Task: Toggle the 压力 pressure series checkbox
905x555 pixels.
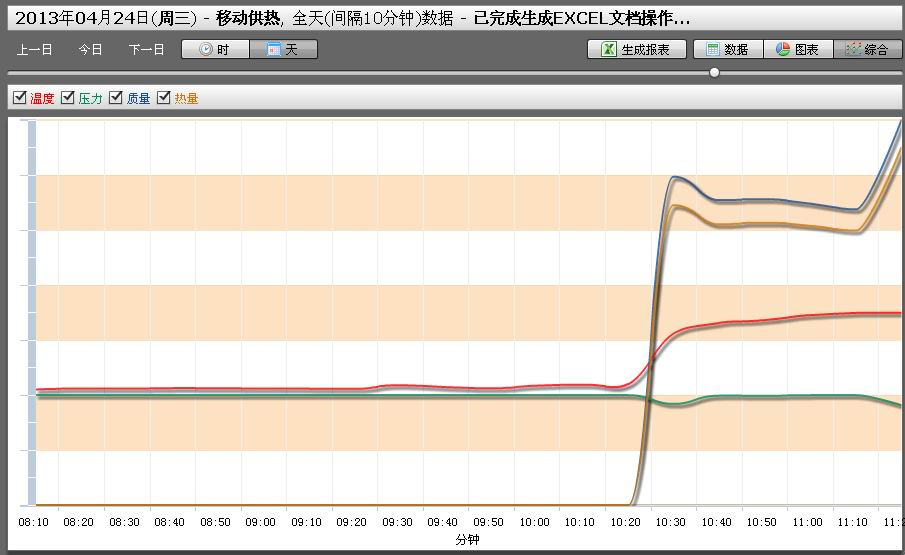Action: coord(68,98)
